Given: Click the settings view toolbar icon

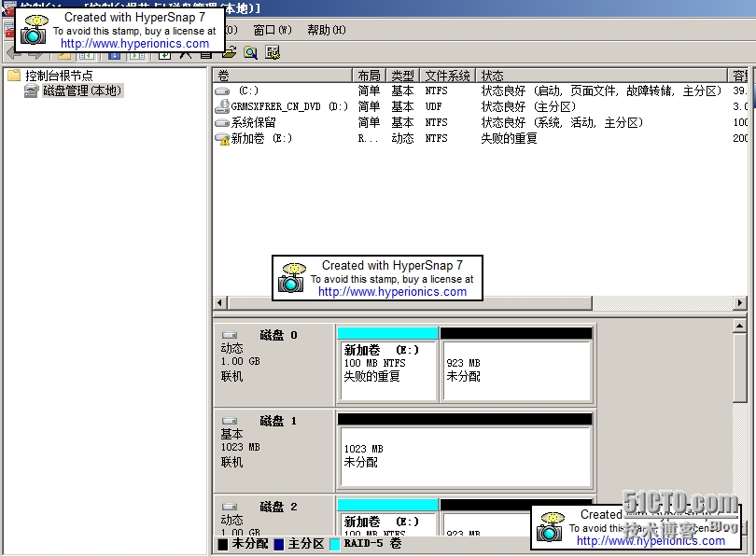Looking at the screenshot, I should (x=273, y=52).
